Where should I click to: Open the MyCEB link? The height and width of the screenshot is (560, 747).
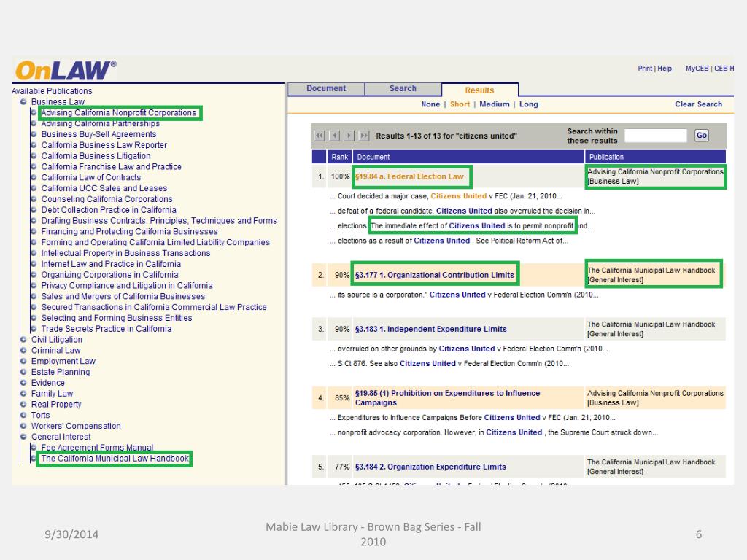(x=697, y=69)
